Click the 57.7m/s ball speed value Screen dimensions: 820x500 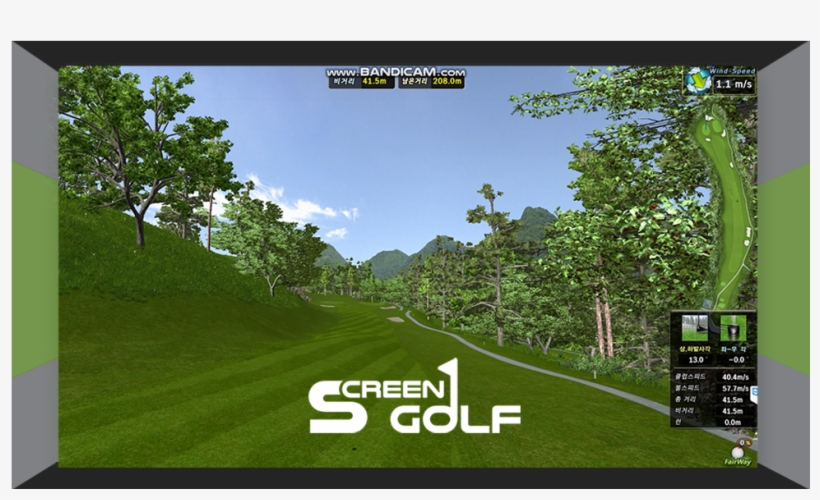coord(735,389)
